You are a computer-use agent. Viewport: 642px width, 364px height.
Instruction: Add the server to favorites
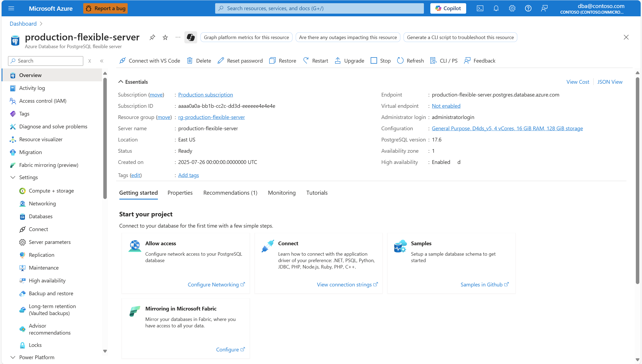[165, 37]
